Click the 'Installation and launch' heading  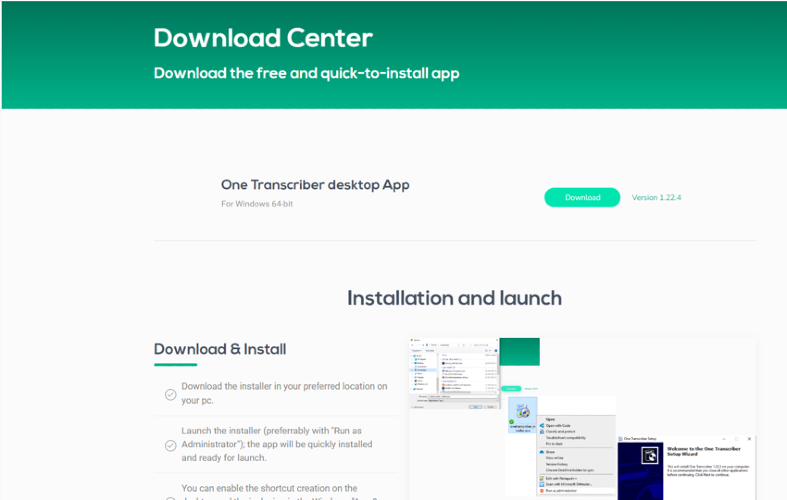point(454,298)
